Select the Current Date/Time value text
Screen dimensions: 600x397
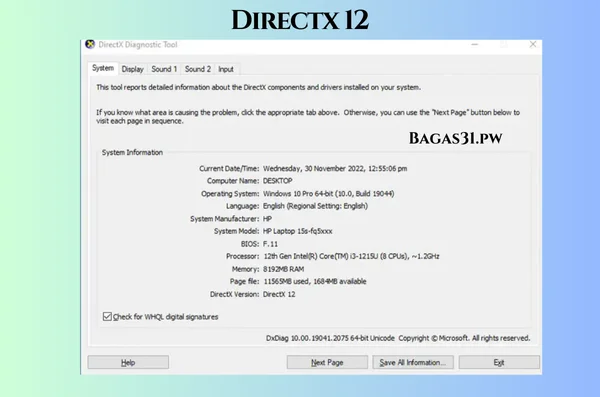[x=335, y=168]
